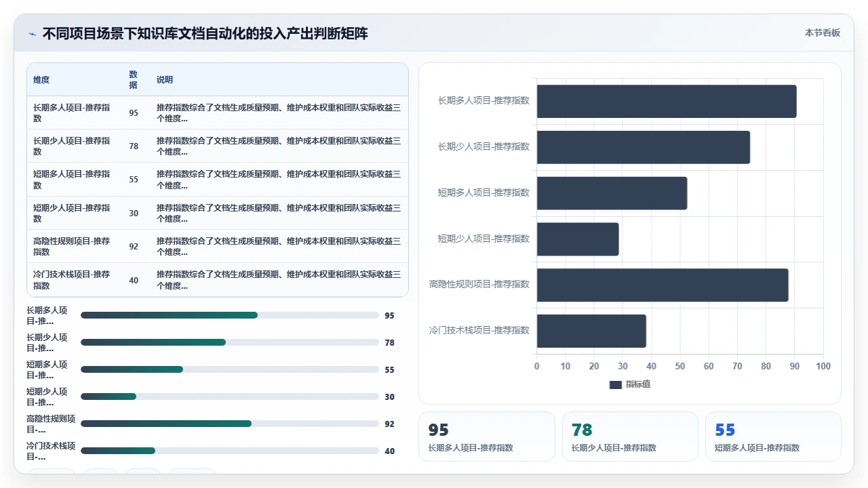Click the 长期少人项目 progress bar at 78

tap(230, 342)
